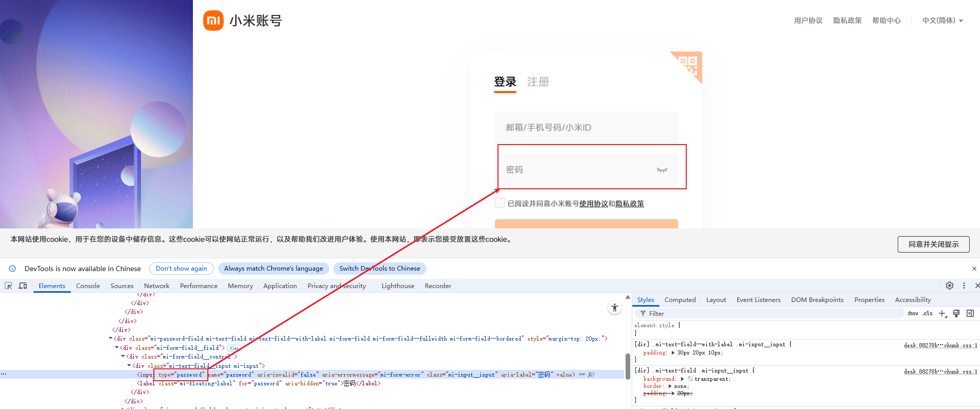Open the Sources panel tab
The width and height of the screenshot is (980, 409).
coord(122,286)
